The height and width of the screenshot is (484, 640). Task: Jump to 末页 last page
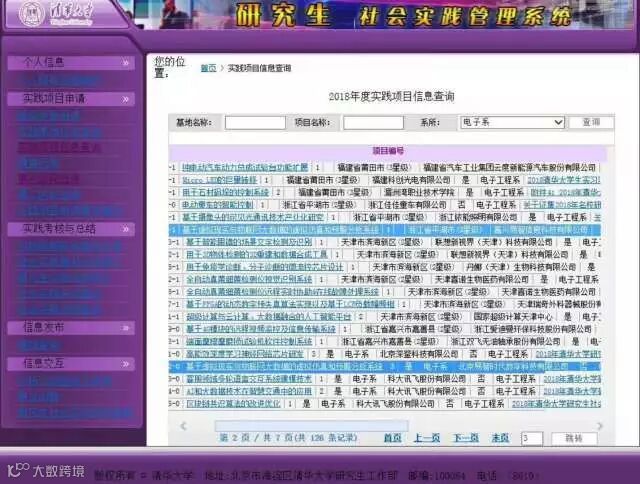(x=500, y=438)
